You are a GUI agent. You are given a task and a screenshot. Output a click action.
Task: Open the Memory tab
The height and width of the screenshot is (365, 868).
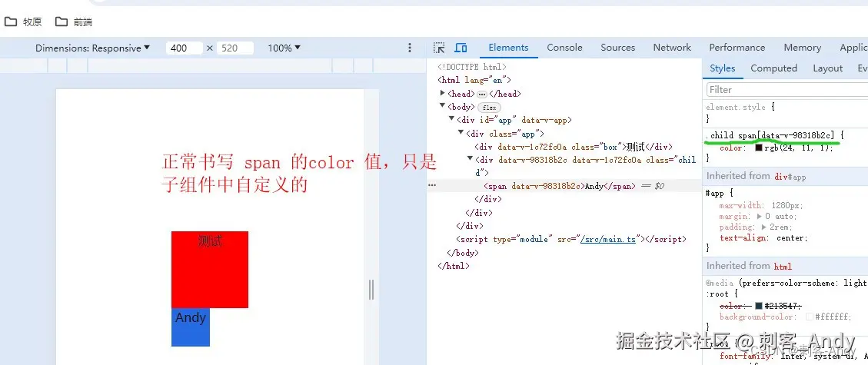click(x=802, y=48)
